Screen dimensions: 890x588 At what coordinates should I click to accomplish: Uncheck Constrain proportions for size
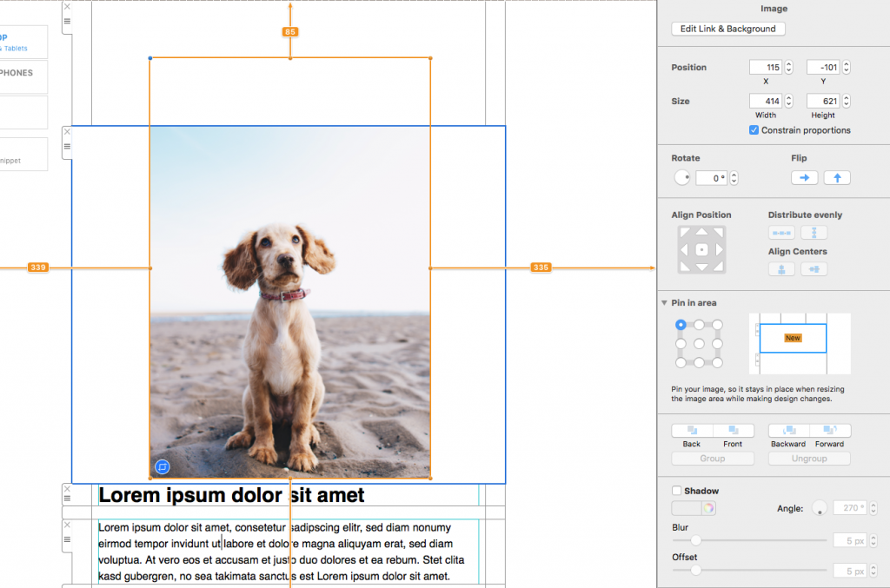point(753,130)
